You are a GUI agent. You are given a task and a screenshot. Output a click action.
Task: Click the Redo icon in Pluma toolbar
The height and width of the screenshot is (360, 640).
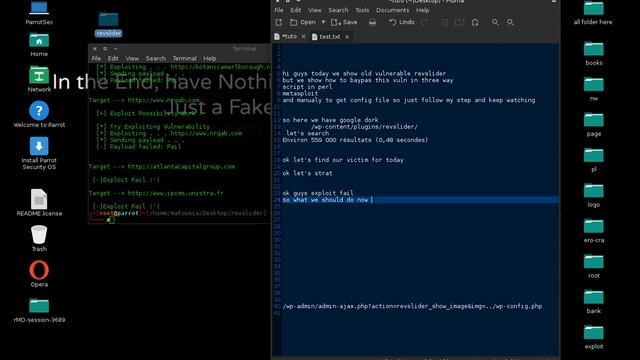coord(424,22)
